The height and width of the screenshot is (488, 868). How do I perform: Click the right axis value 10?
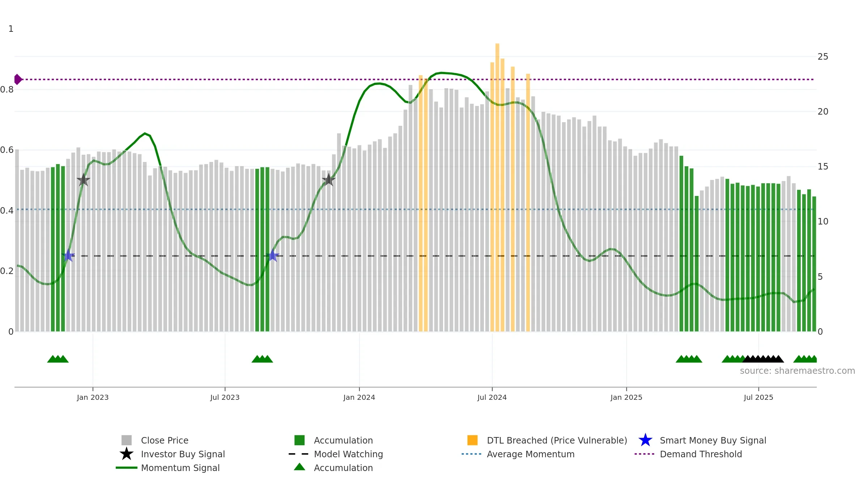pyautogui.click(x=823, y=222)
